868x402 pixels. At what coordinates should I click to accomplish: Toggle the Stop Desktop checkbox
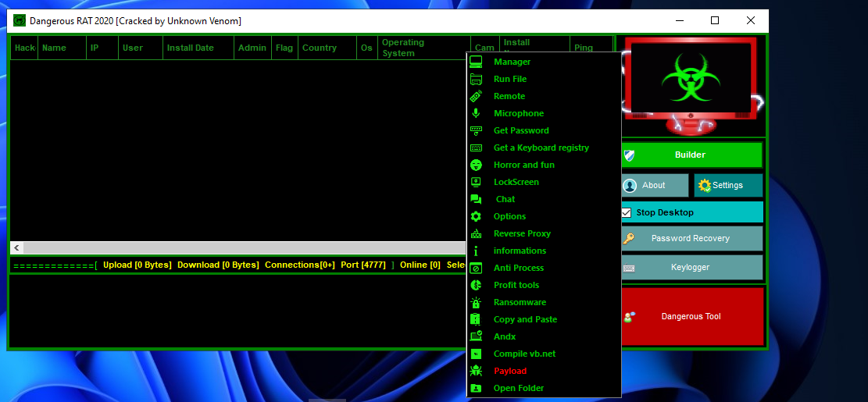tap(627, 212)
